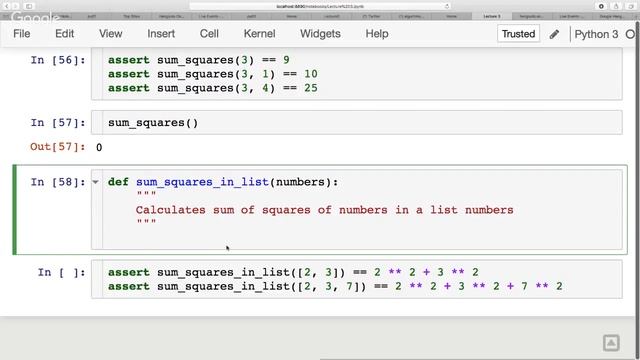Image resolution: width=640 pixels, height=360 pixels.
Task: Open the Cell menu
Action: (x=209, y=34)
